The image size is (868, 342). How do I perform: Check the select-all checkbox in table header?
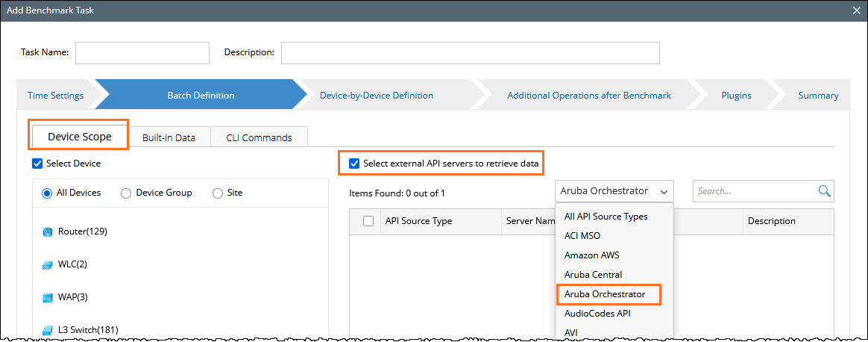click(x=368, y=221)
